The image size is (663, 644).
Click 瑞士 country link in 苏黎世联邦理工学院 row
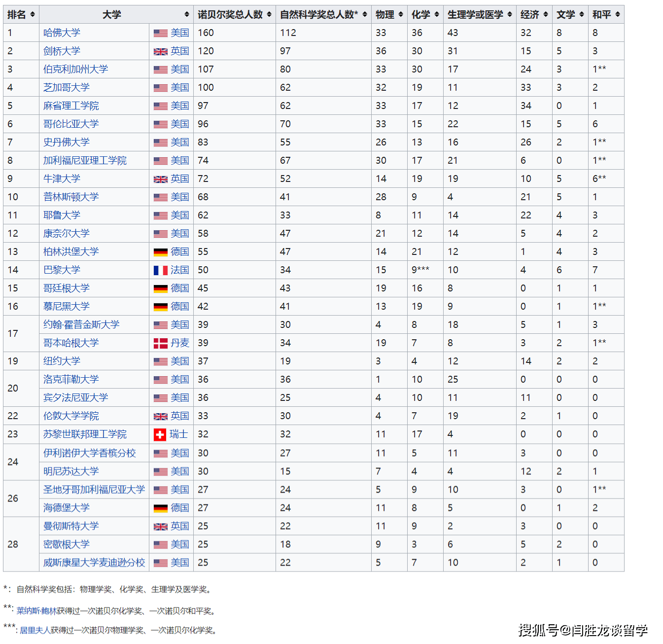(x=179, y=434)
